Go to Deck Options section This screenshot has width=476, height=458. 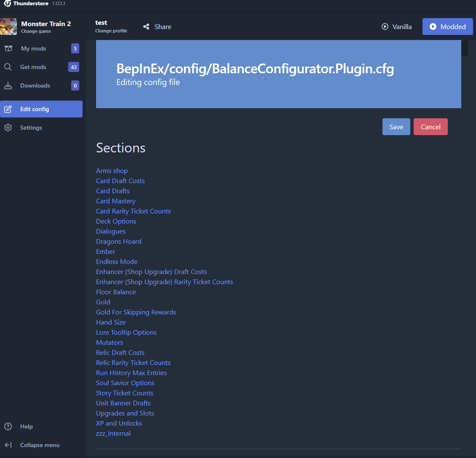(x=116, y=221)
